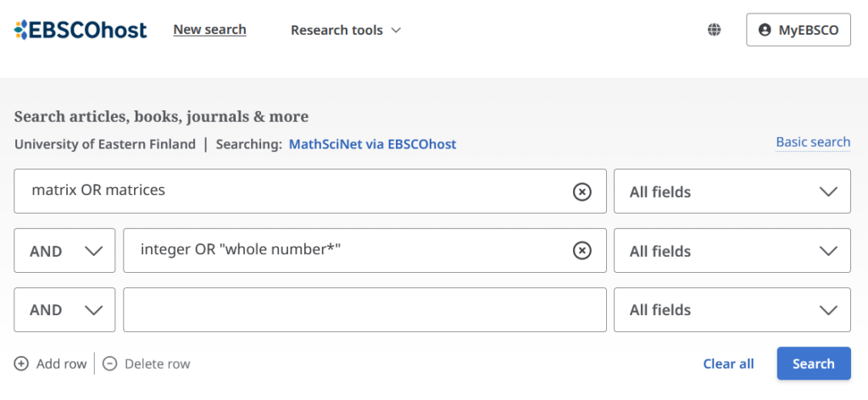Open the MathSciNet via EBSCOhost database link
The height and width of the screenshot is (400, 868).
coord(373,144)
